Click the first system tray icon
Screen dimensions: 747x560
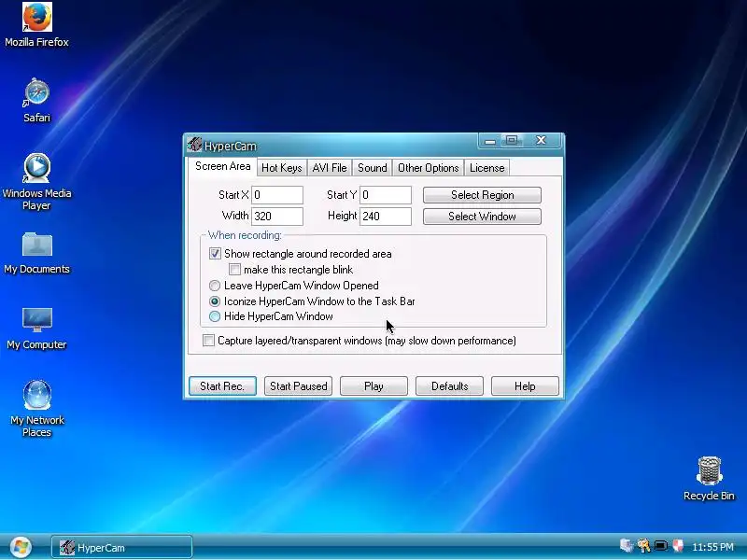point(627,546)
